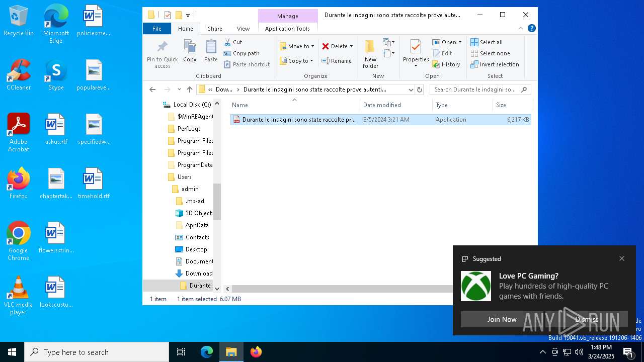Open Google Chrome desktop shortcut

coord(19,241)
